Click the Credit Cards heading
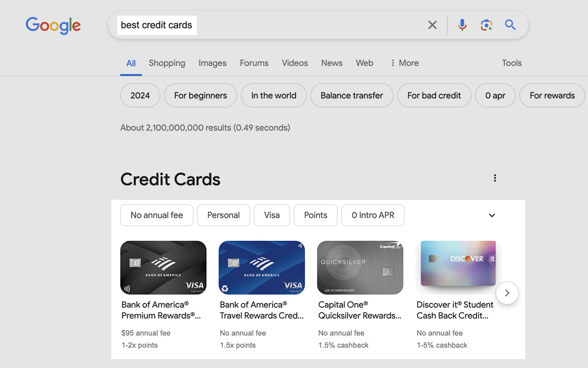Viewport: 588px width, 368px height. click(170, 179)
